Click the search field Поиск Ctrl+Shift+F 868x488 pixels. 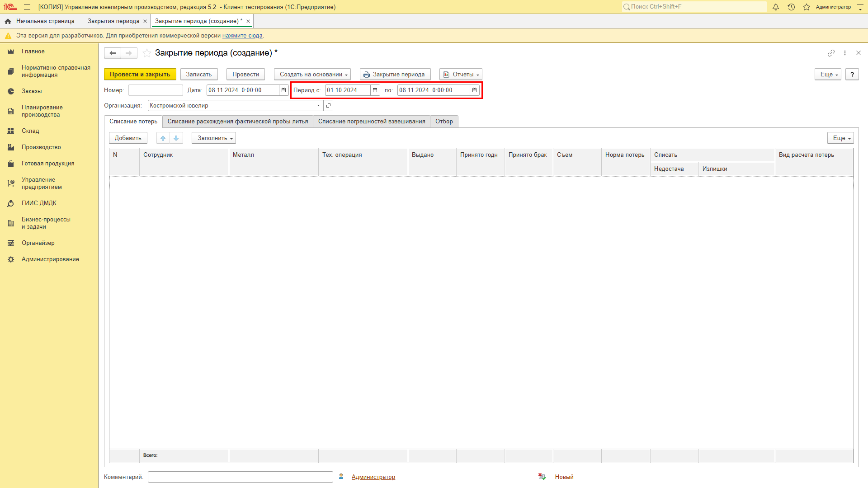tap(694, 7)
